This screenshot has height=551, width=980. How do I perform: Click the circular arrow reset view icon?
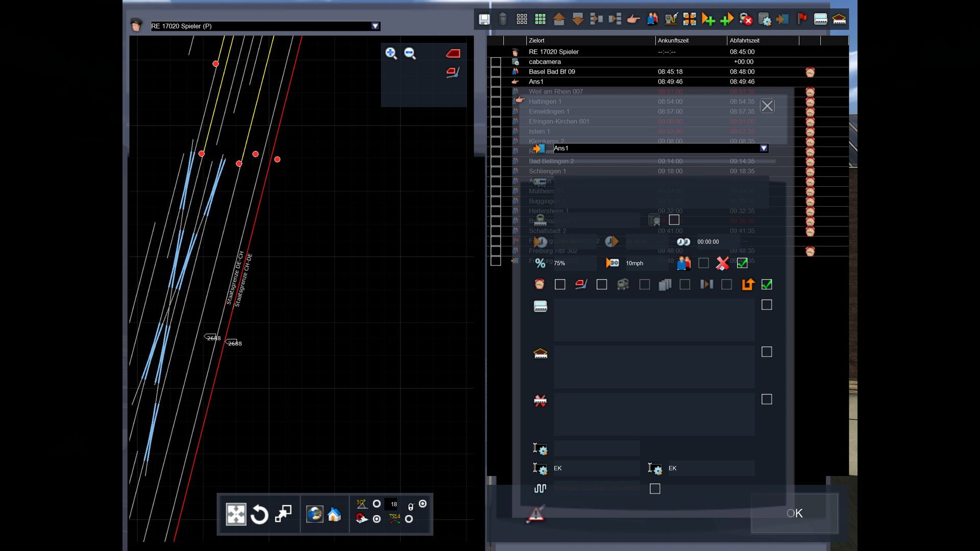[x=259, y=514]
